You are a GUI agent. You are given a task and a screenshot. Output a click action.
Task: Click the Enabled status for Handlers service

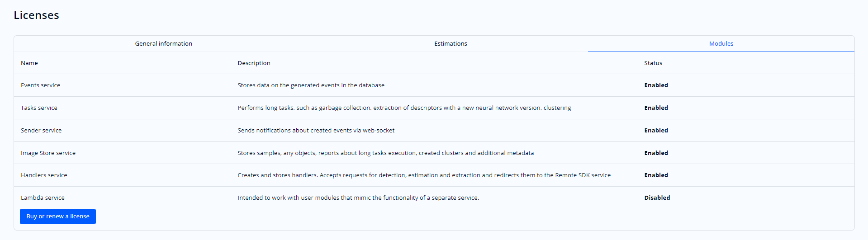(656, 175)
